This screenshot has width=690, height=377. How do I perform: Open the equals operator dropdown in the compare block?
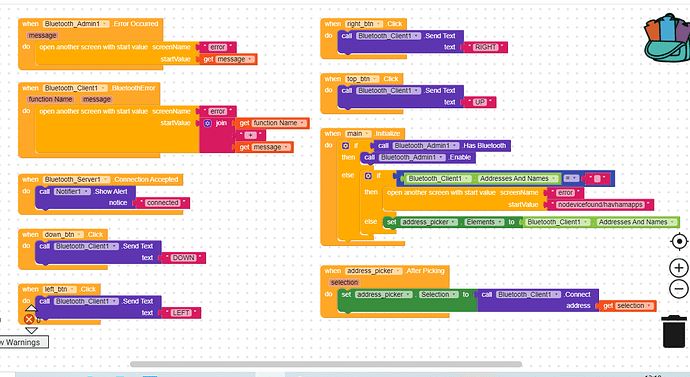point(571,178)
